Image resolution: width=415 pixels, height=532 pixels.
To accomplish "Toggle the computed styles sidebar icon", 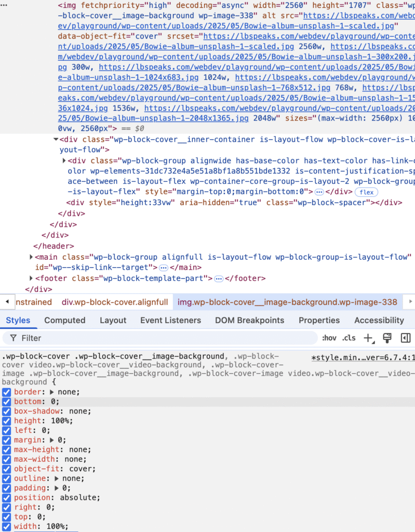I will 406,338.
